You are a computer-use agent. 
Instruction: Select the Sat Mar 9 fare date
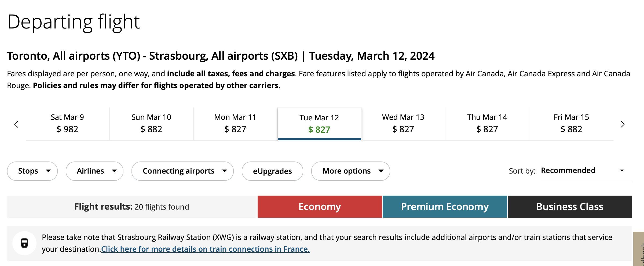click(67, 124)
